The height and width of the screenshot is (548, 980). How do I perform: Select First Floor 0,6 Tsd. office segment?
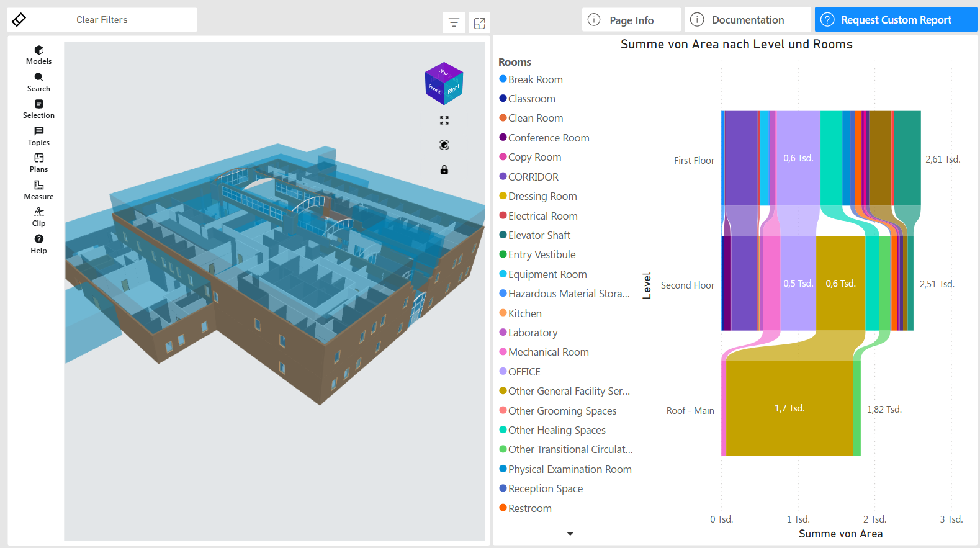pyautogui.click(x=798, y=158)
